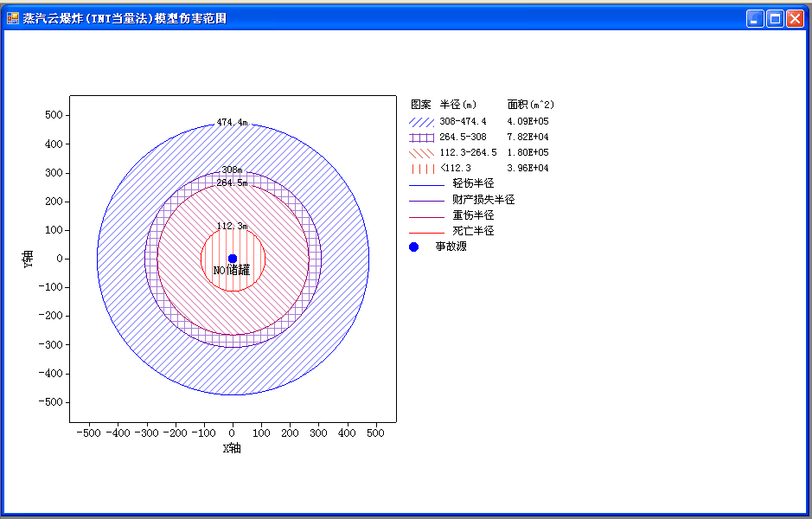812x519 pixels.
Task: Click the 264.5-308 radius range text
Action: point(463,138)
